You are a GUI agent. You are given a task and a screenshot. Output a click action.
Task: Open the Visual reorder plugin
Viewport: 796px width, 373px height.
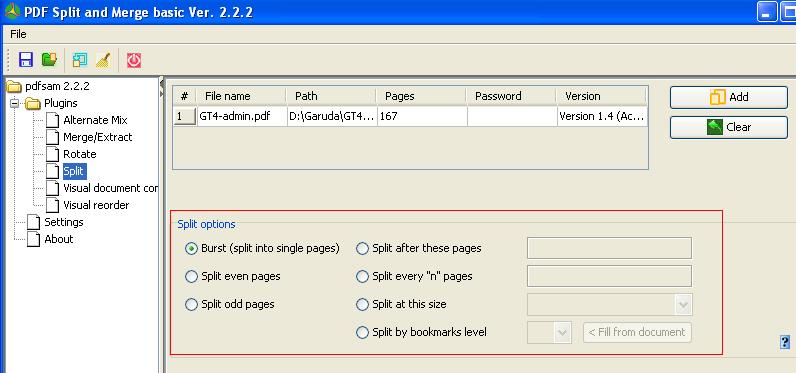(x=96, y=205)
